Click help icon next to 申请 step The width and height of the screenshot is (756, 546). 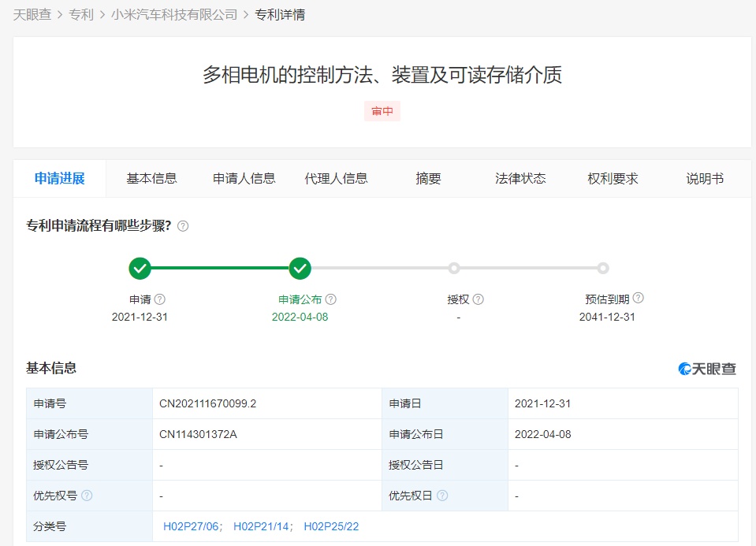[159, 299]
